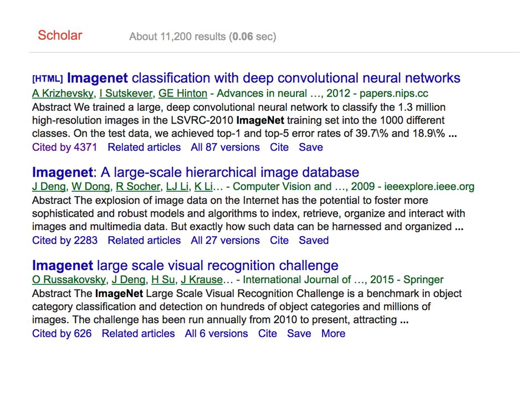Open author link GE Hinton

[x=183, y=93]
